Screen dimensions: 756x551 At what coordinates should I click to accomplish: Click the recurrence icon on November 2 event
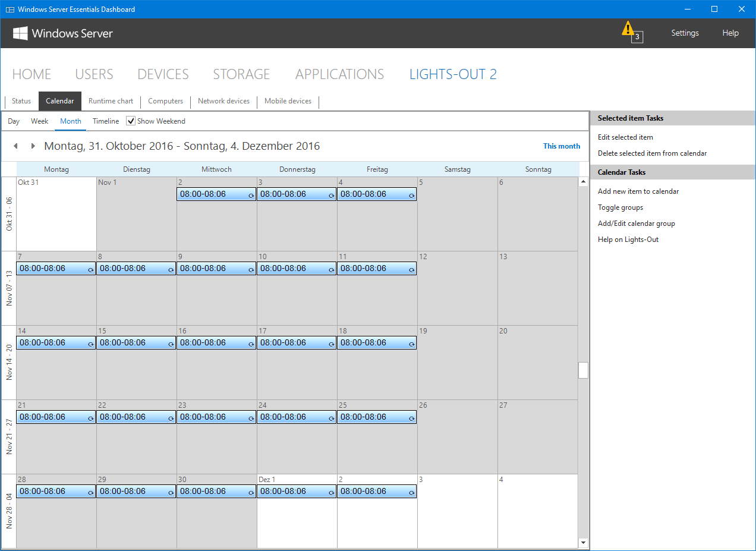pyautogui.click(x=251, y=195)
